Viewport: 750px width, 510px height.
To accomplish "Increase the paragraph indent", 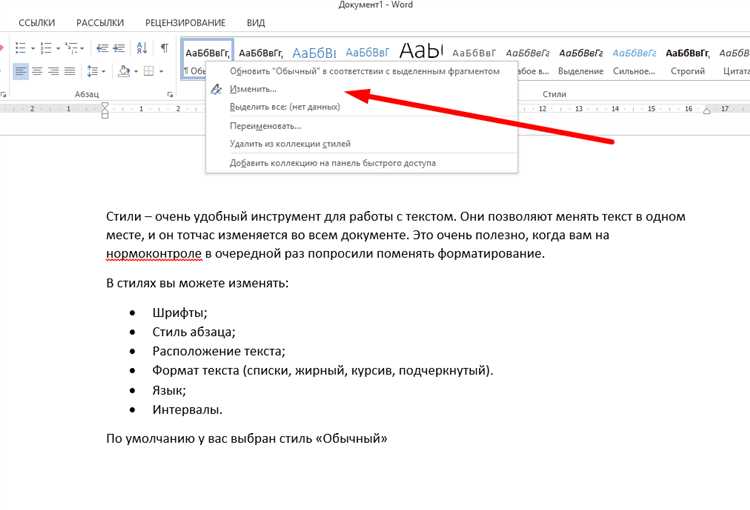I will coord(119,48).
